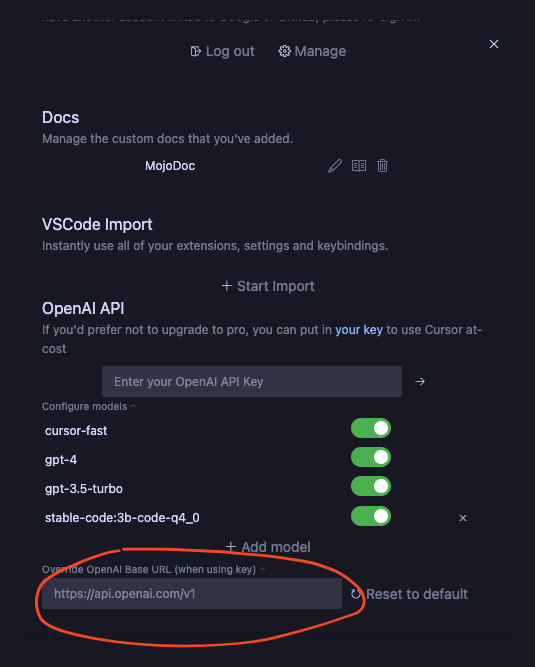Viewport: 535px width, 667px height.
Task: Delete MojoDoc with the trash icon
Action: (382, 165)
